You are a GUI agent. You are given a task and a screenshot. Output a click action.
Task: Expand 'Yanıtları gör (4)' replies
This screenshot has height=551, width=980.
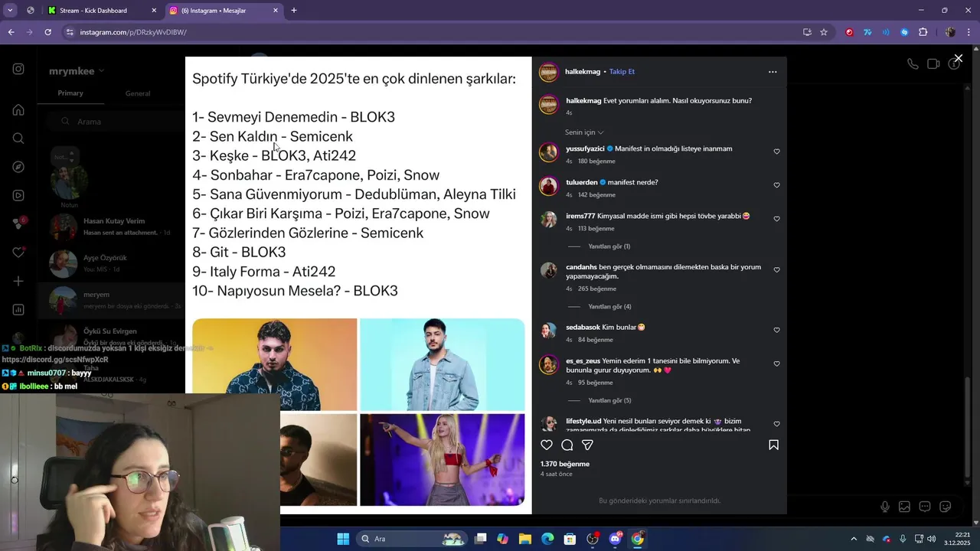pos(609,307)
